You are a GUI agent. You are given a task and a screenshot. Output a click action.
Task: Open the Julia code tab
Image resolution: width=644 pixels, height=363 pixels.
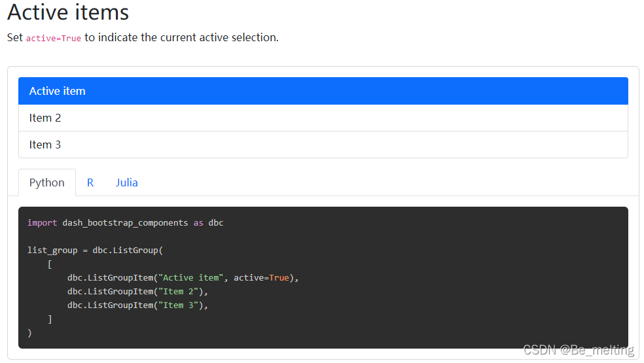[x=126, y=182]
